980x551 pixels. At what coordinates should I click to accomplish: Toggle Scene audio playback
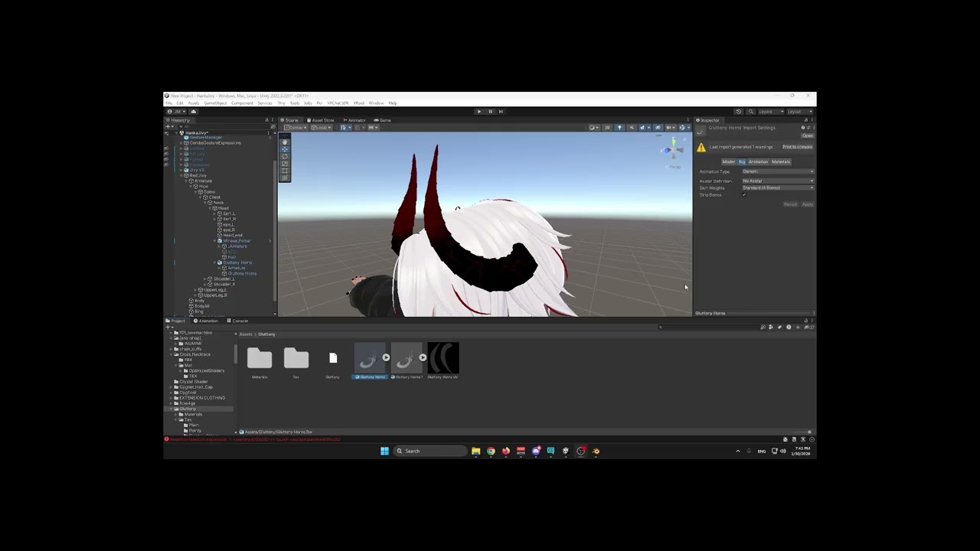(x=632, y=128)
